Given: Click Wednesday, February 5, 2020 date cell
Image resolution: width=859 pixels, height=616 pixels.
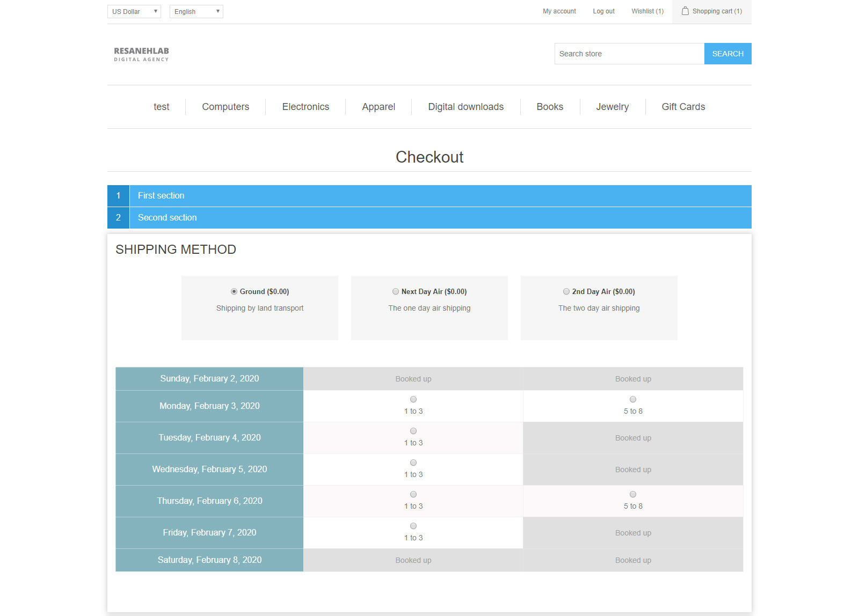Looking at the screenshot, I should click(x=209, y=470).
